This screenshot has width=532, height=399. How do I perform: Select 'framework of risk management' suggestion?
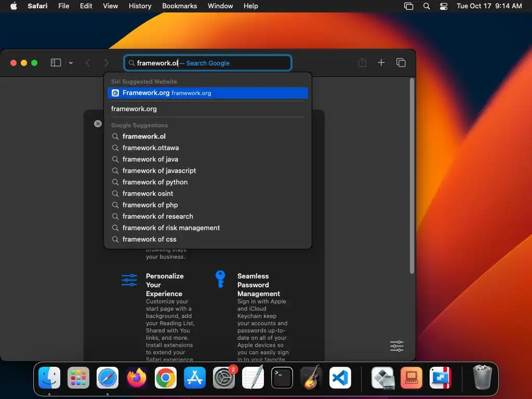point(208,228)
